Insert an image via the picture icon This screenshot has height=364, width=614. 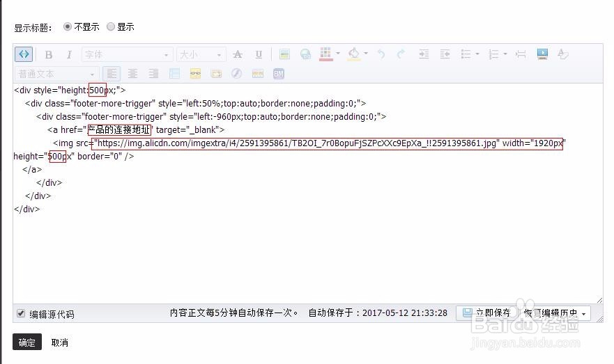coord(284,54)
